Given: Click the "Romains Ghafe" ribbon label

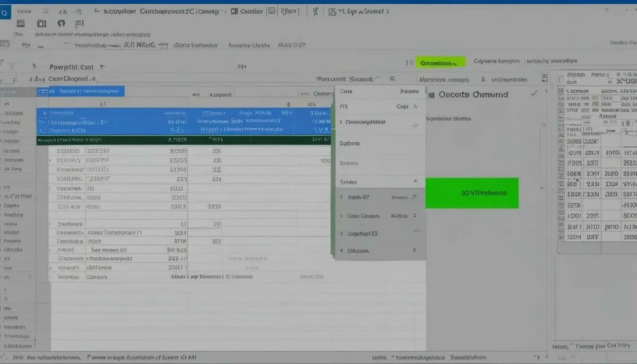Looking at the screenshot, I should coord(249,46).
